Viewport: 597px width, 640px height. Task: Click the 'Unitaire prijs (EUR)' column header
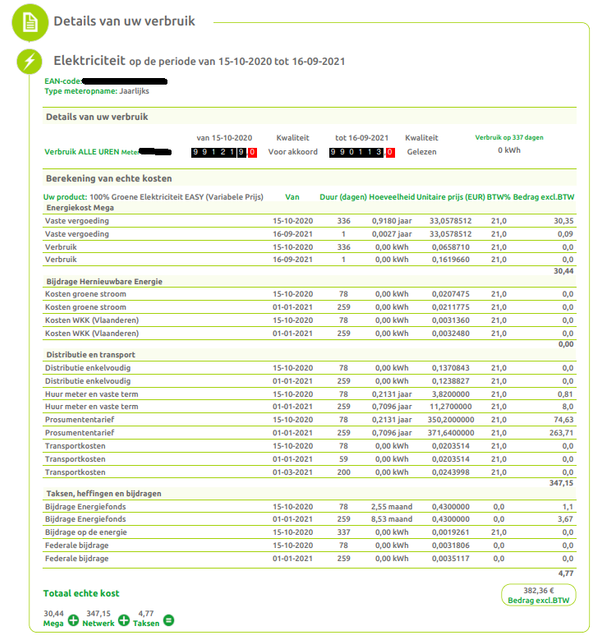click(451, 197)
